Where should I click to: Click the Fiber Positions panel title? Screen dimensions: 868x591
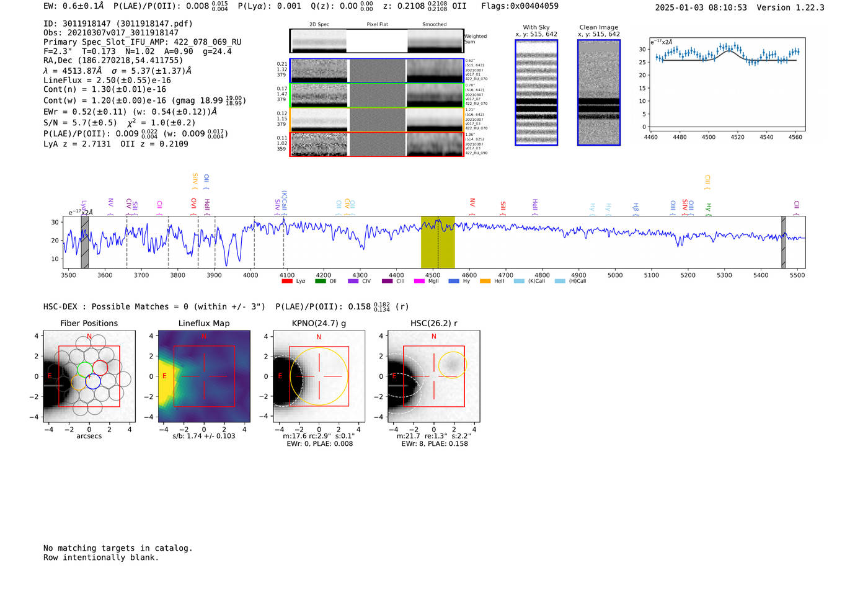pos(89,323)
